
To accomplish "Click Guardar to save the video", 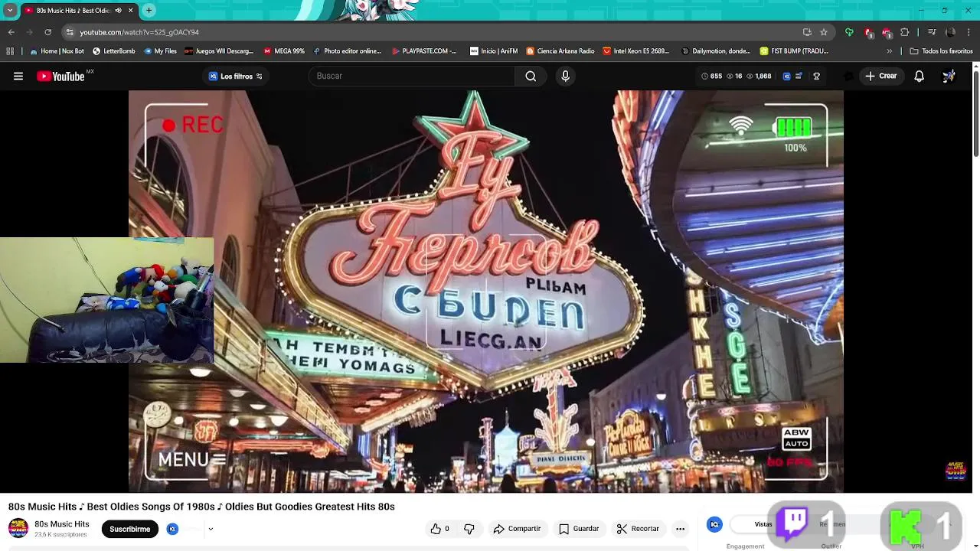I will (579, 529).
